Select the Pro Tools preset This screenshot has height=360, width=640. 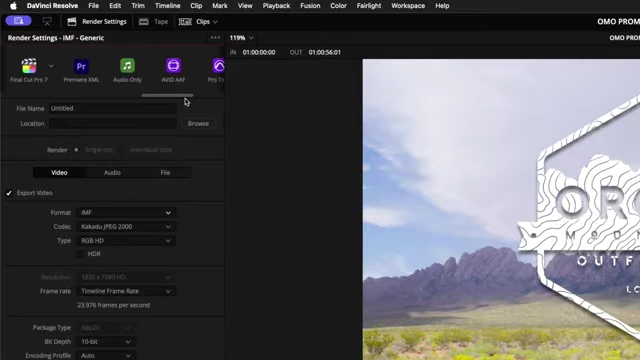coord(216,71)
